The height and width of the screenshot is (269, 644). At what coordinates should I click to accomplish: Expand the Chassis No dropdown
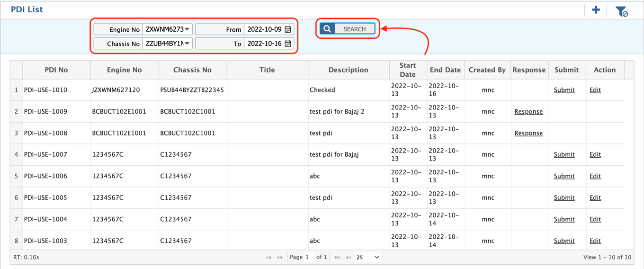(x=188, y=44)
